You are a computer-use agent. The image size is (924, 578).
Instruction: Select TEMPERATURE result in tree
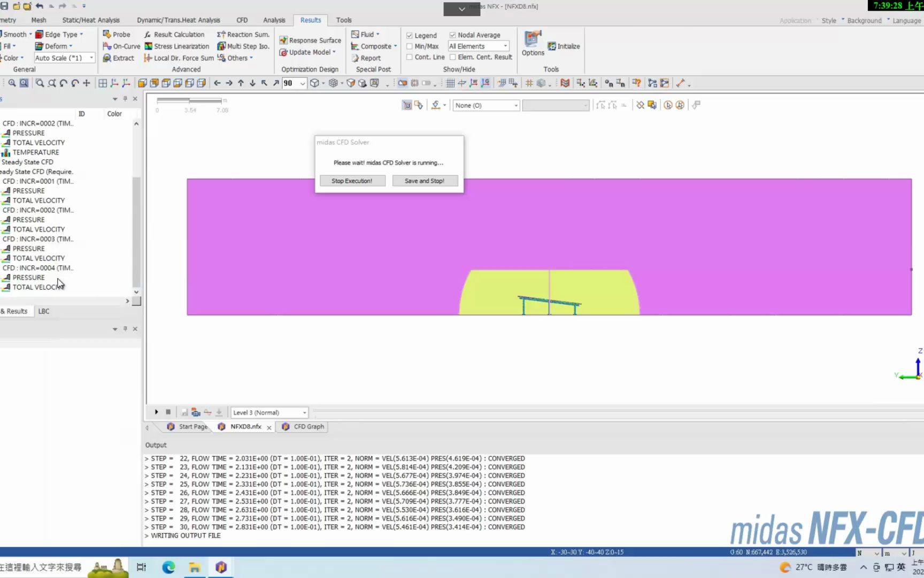pos(36,152)
